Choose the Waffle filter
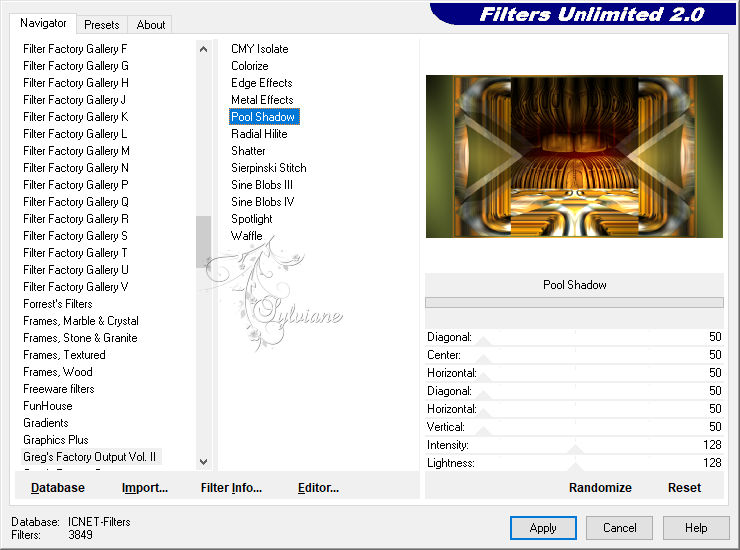This screenshot has width=740, height=550. (246, 236)
